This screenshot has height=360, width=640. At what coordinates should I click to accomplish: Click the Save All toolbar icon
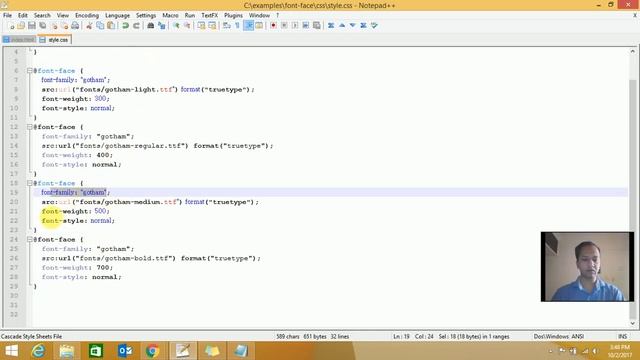(42, 26)
